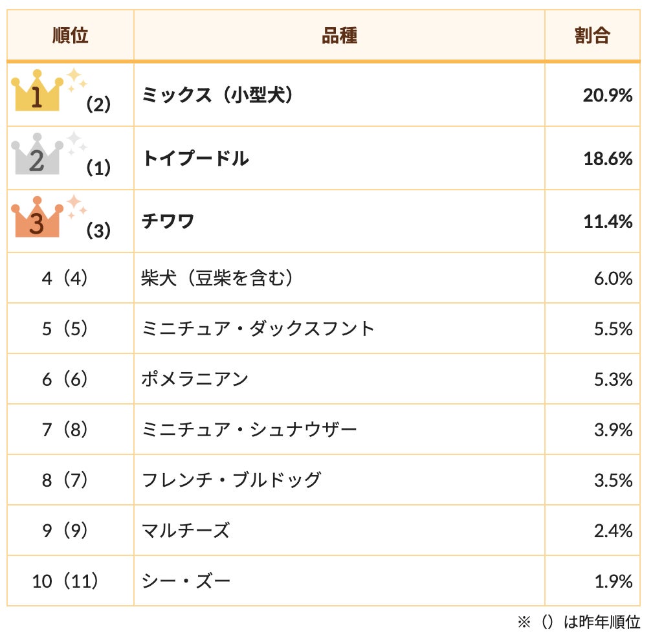Click ミニチュア・ダックスフント in the table
The image size is (653, 644).
point(258,329)
